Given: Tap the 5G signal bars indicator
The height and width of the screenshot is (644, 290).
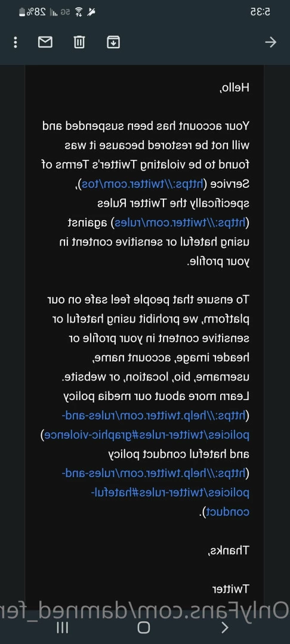Looking at the screenshot, I should [60, 13].
